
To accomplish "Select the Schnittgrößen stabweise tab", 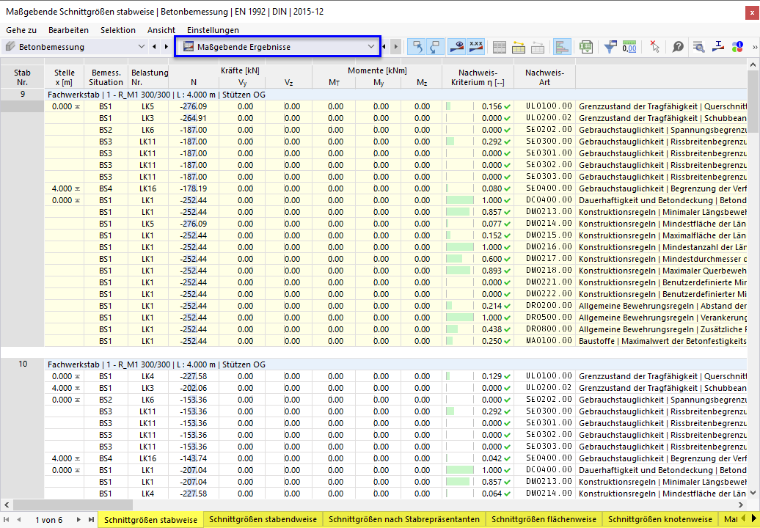I will (x=151, y=520).
